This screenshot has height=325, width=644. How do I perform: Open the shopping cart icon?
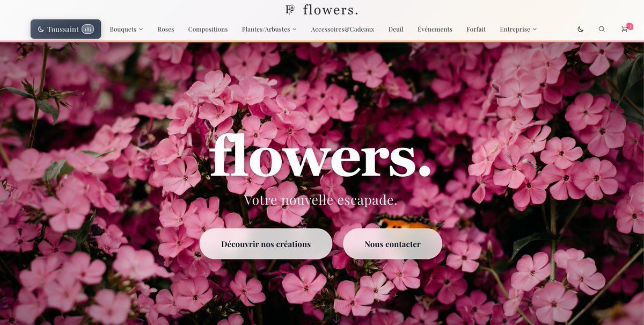(x=625, y=29)
